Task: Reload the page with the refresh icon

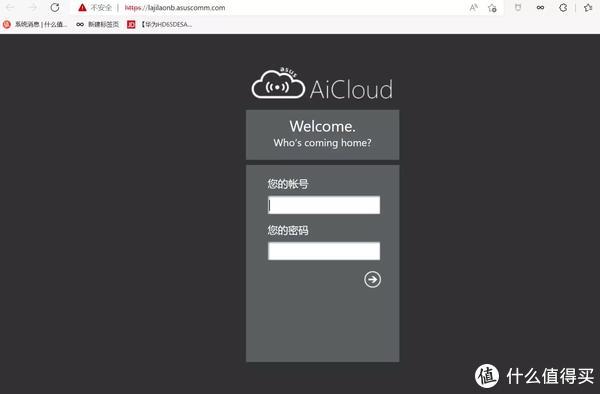Action: (55, 7)
